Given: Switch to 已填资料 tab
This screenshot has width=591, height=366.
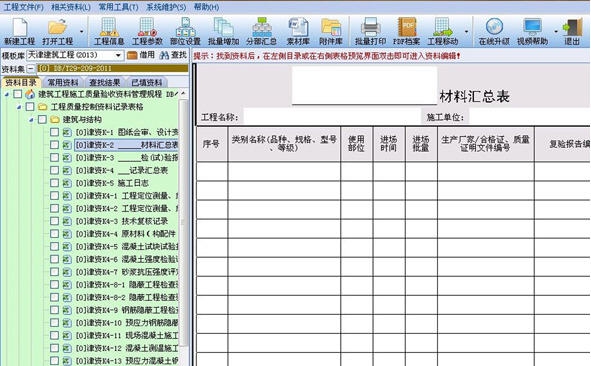Looking at the screenshot, I should tap(147, 82).
